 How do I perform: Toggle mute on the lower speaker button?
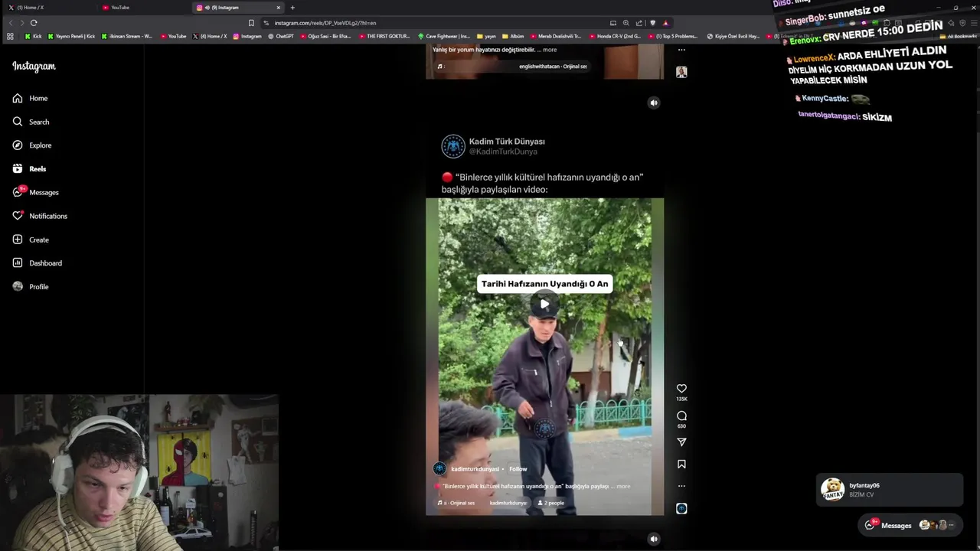pyautogui.click(x=654, y=539)
